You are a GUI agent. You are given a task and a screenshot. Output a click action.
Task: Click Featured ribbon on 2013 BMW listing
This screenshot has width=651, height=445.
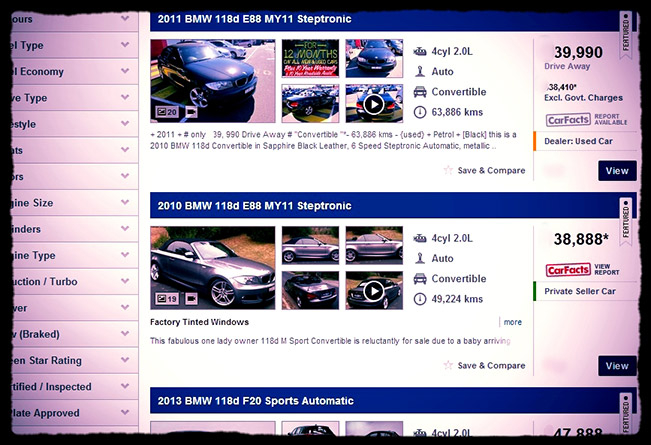click(626, 413)
